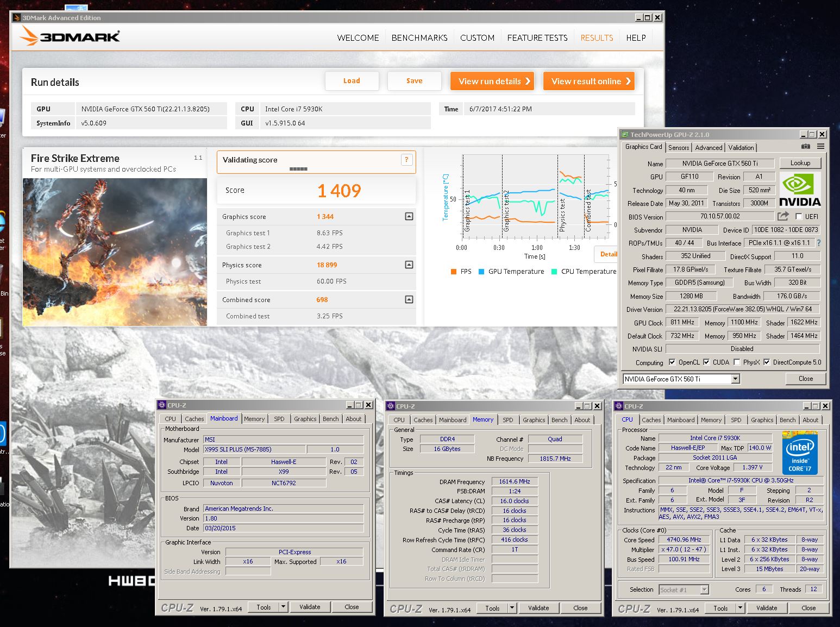
Task: Click the NVIDIA logo in GPU-Z
Action: (x=800, y=190)
